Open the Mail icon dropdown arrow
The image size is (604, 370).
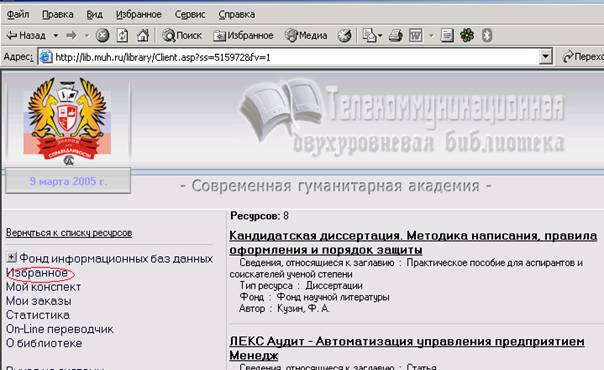click(x=380, y=36)
